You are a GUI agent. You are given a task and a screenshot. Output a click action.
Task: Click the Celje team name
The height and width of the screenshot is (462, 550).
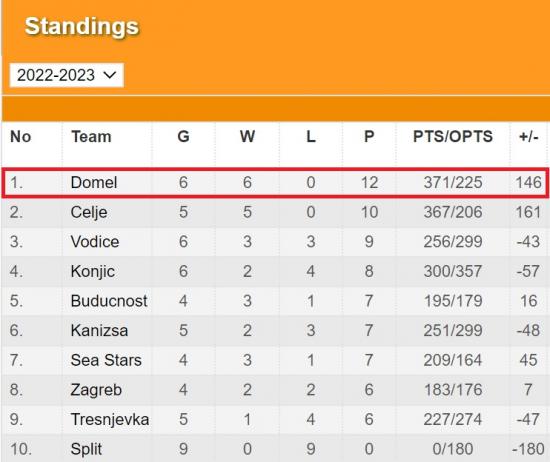89,212
